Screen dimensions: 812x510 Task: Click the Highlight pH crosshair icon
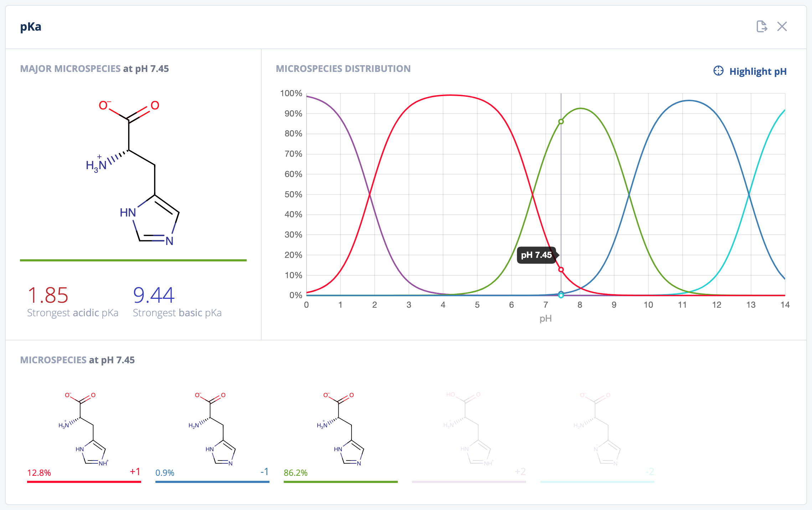(x=718, y=71)
